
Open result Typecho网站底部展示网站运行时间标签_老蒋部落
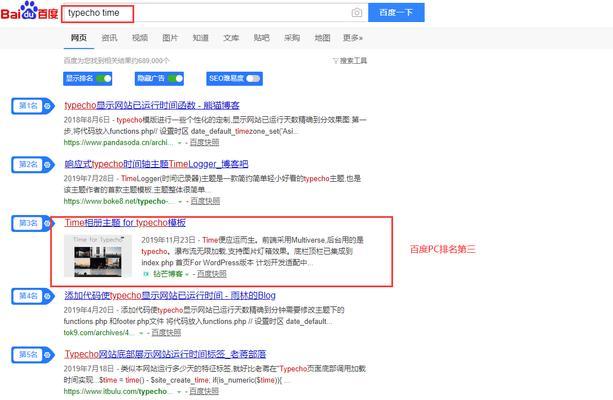click(165, 354)
